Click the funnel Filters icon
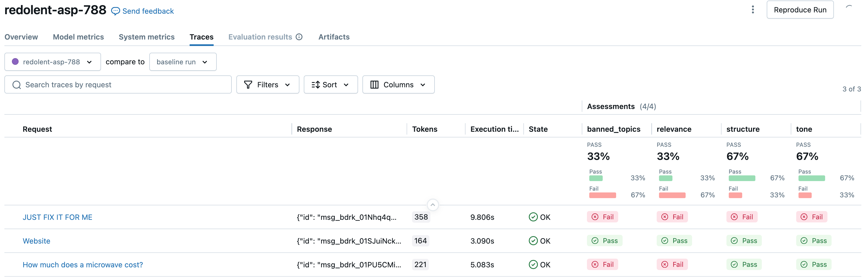868x280 pixels. tap(248, 85)
